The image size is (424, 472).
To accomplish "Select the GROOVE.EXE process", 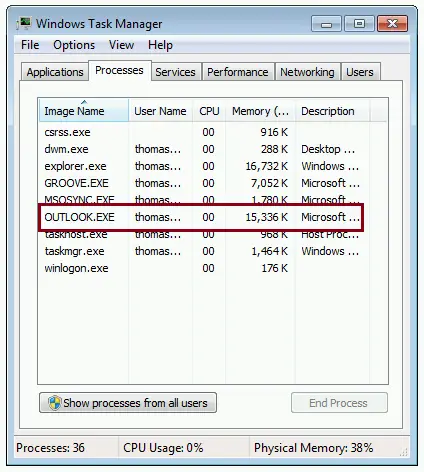I will (204, 183).
